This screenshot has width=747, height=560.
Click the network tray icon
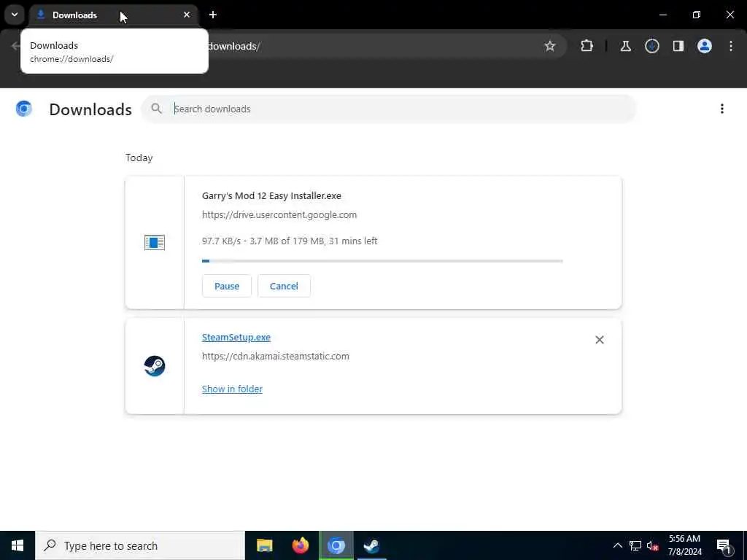[x=635, y=545]
